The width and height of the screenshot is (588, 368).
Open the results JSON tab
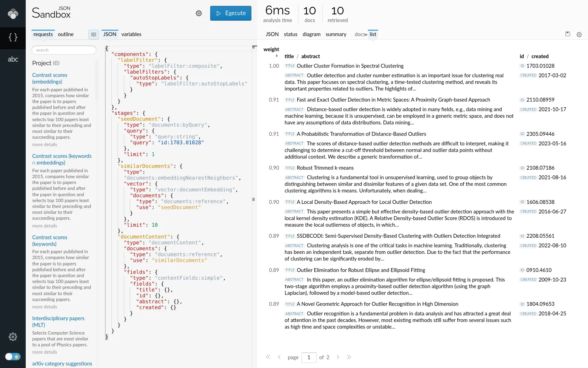point(272,34)
